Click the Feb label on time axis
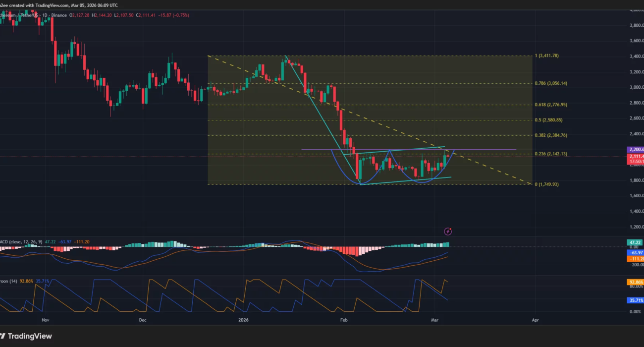644x347 pixels. click(344, 320)
